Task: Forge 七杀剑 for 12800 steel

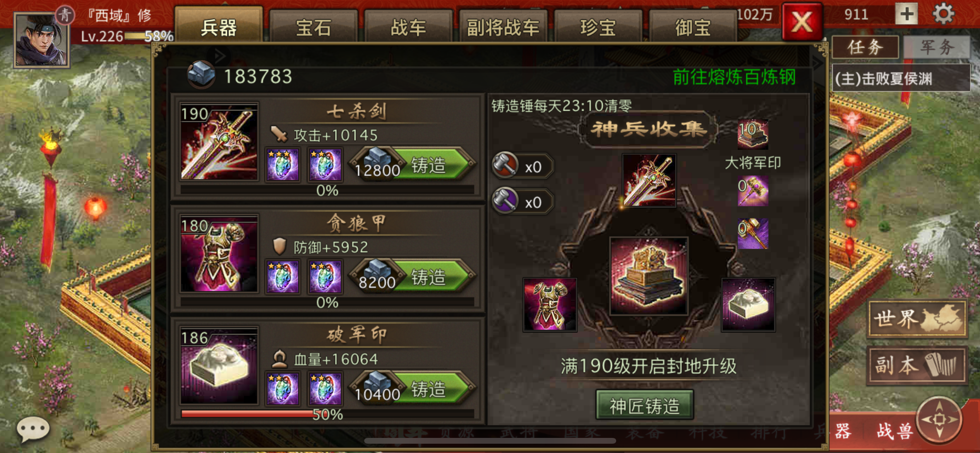Action: 413,165
